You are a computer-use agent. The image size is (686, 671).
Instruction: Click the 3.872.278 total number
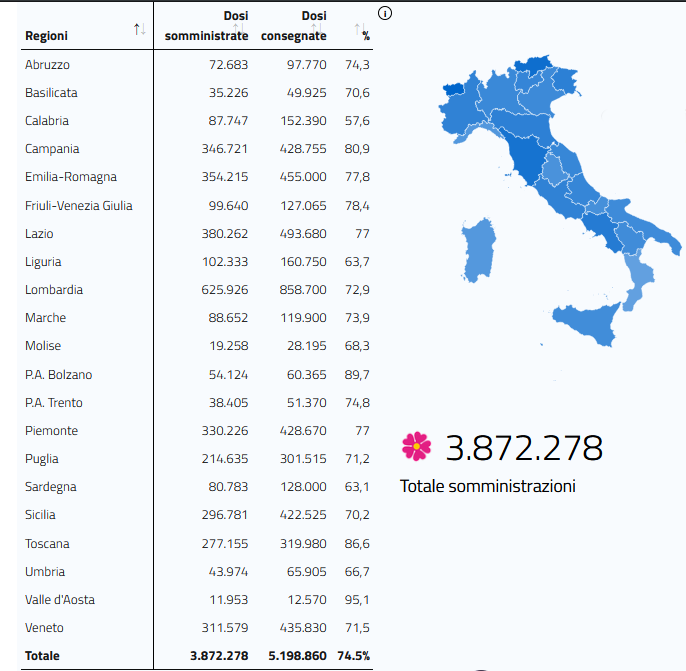pos(524,447)
